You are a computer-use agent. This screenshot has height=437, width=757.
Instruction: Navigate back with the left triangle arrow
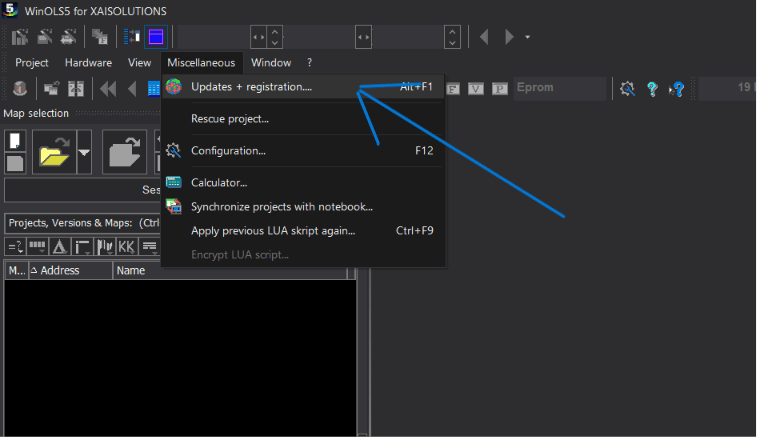tap(484, 37)
